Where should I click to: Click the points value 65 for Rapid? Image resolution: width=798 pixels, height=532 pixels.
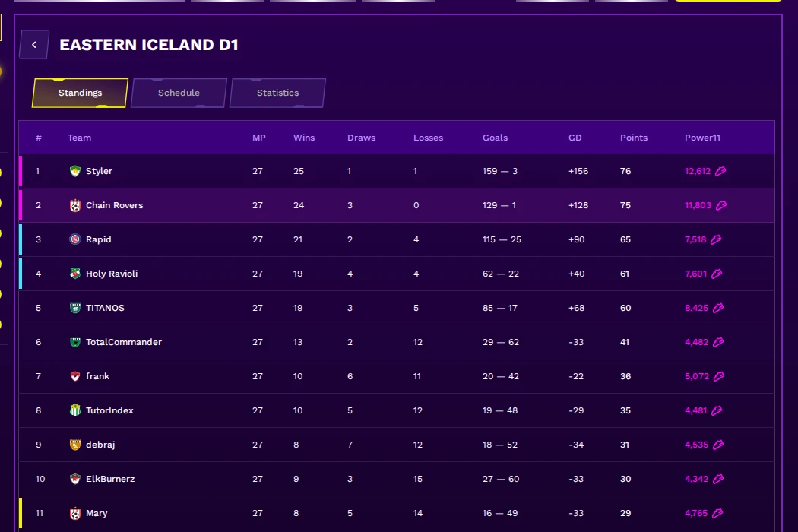point(625,239)
